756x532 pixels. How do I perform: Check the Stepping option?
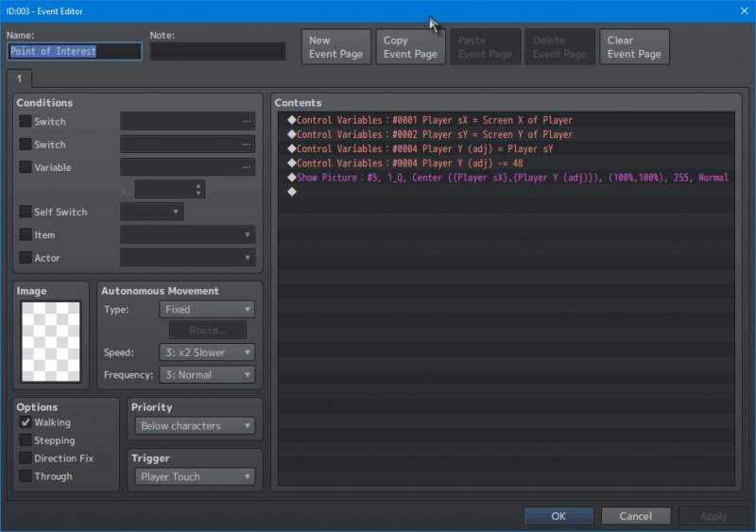26,440
